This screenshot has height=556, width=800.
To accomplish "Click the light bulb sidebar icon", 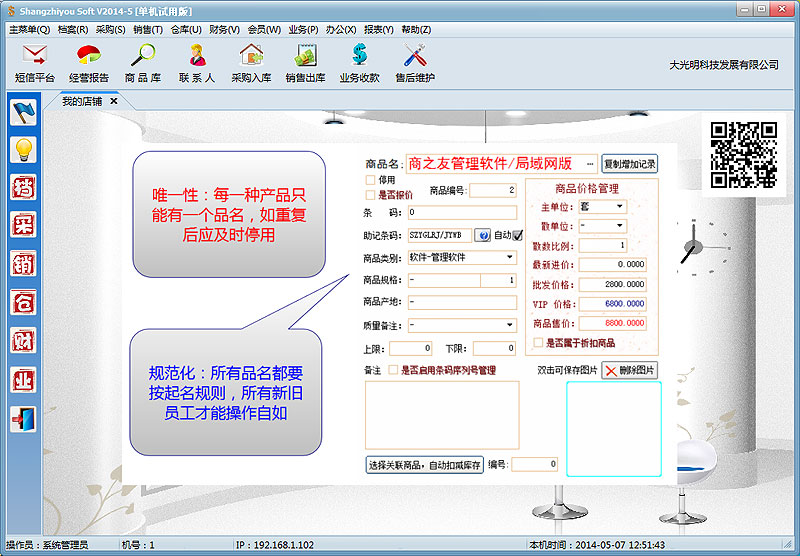I will [x=23, y=150].
